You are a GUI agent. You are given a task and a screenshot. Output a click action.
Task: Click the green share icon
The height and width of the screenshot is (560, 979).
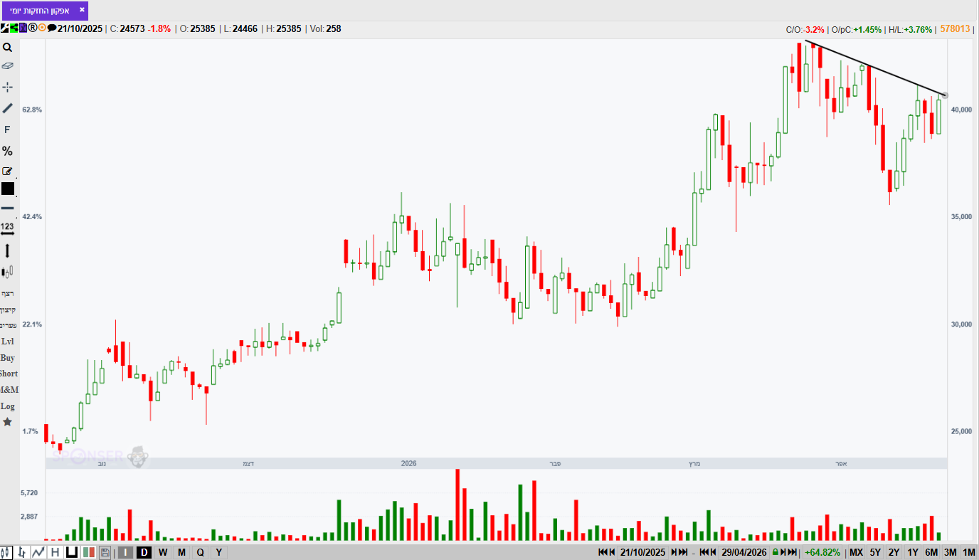point(14,28)
